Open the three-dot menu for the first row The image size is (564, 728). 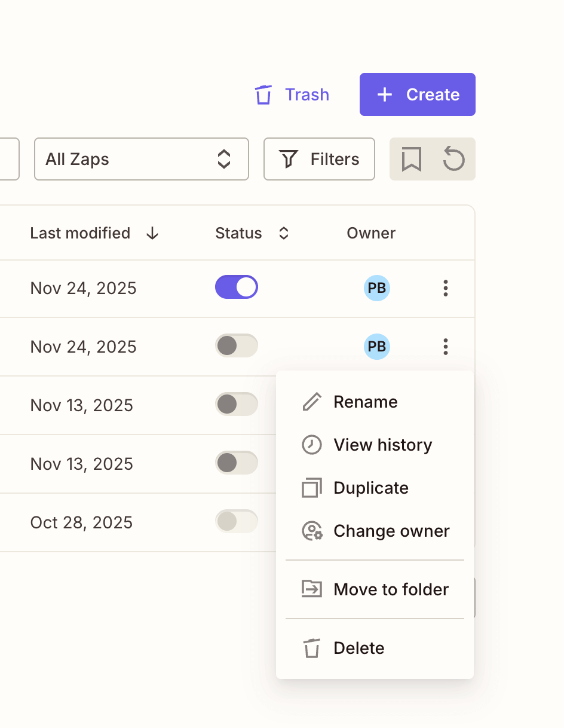(445, 288)
